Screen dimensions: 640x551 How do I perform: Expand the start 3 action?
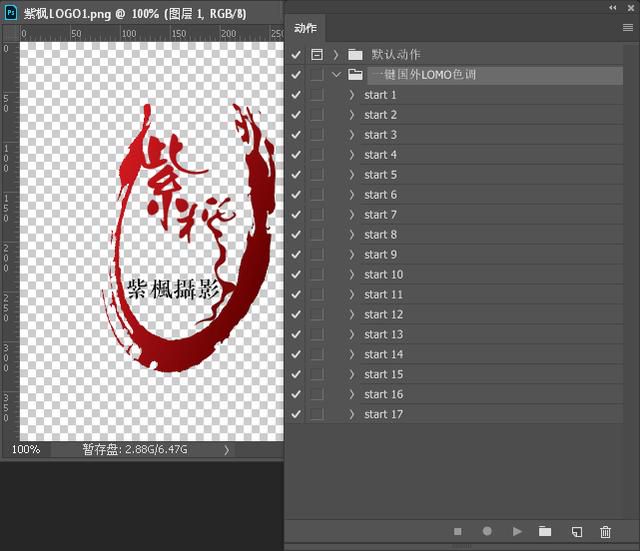click(352, 135)
